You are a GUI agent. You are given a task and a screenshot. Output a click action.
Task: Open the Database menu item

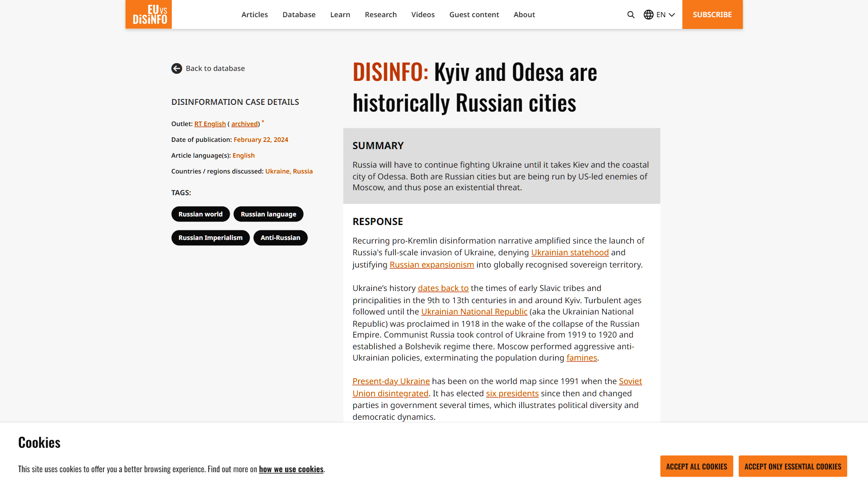[x=299, y=14]
